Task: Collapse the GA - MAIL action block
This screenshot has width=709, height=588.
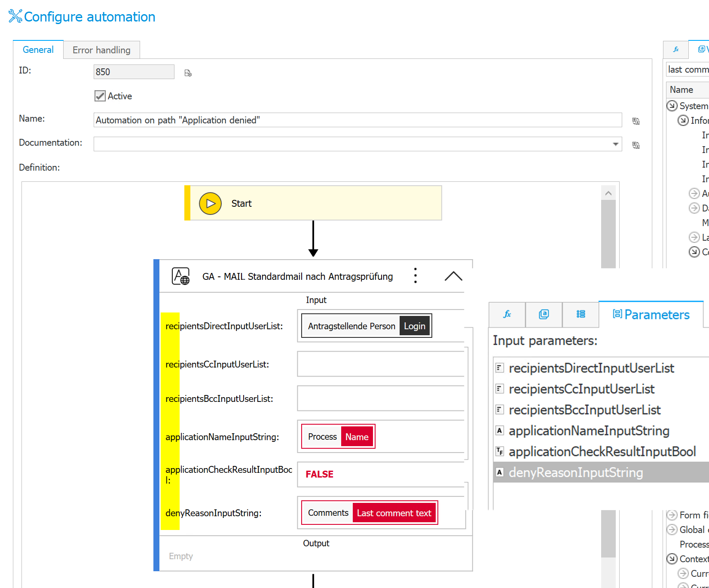Action: click(453, 276)
